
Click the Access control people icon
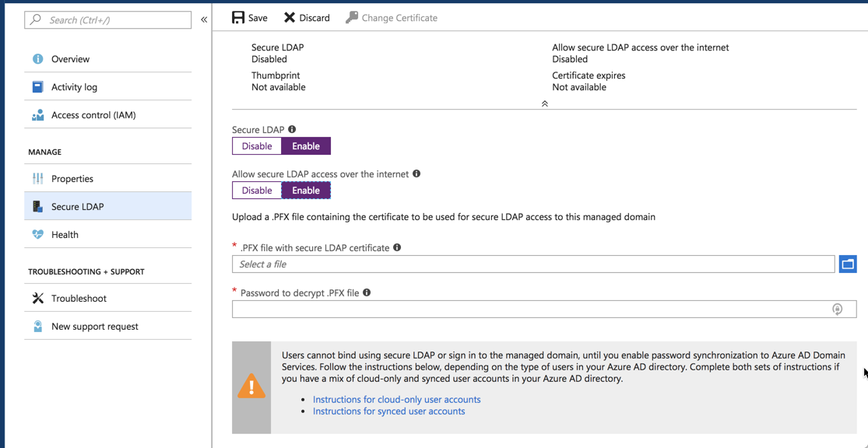(x=37, y=115)
